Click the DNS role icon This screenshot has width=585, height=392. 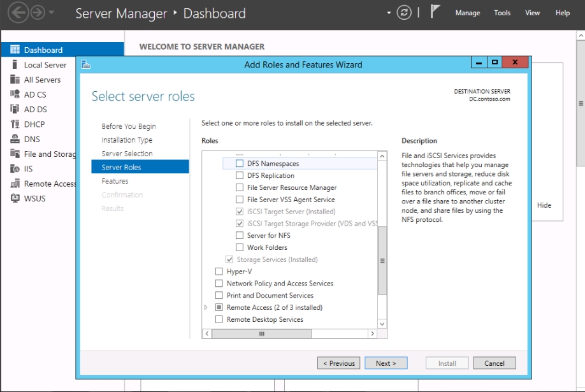click(15, 139)
